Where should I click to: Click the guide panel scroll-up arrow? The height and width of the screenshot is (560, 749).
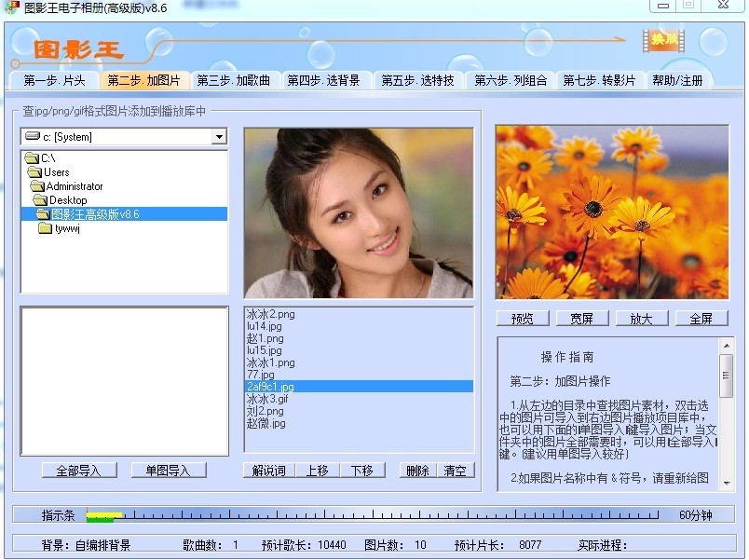[x=727, y=345]
